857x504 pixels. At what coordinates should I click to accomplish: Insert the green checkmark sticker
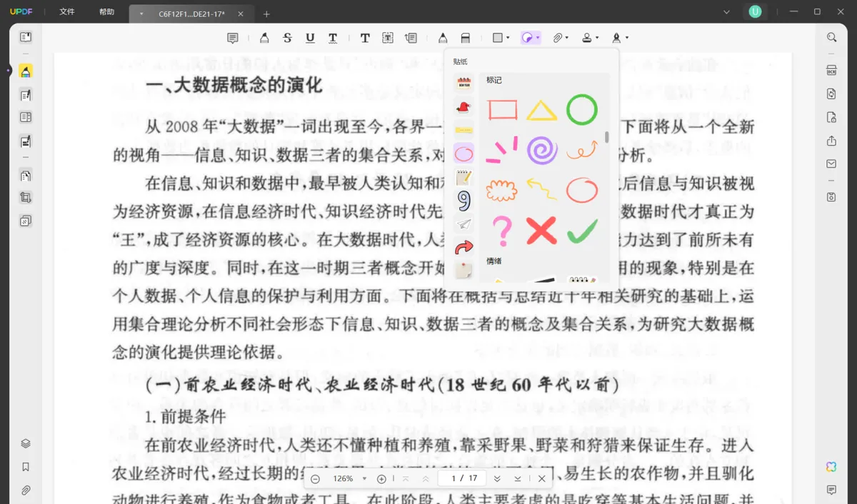tap(582, 231)
